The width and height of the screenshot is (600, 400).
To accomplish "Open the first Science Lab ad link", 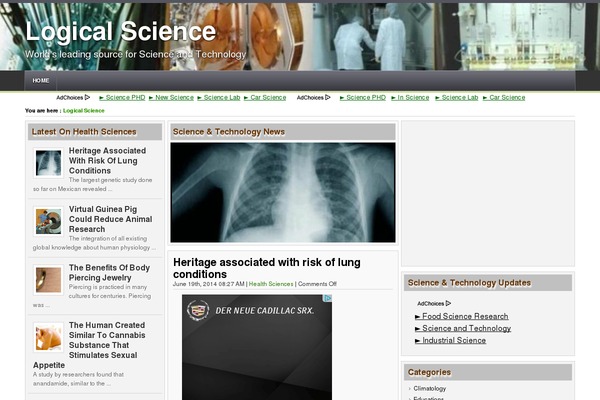I will point(219,98).
